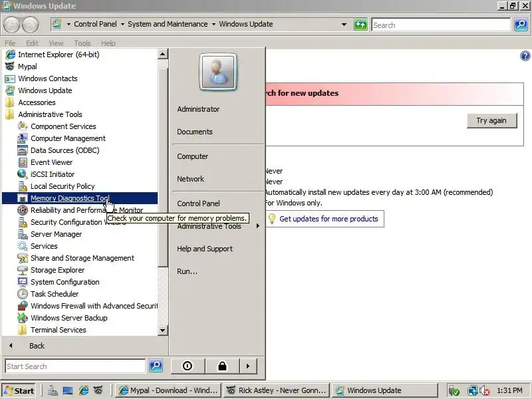Click the user account picture
Viewport: 532px width, 399px height.
[x=218, y=72]
